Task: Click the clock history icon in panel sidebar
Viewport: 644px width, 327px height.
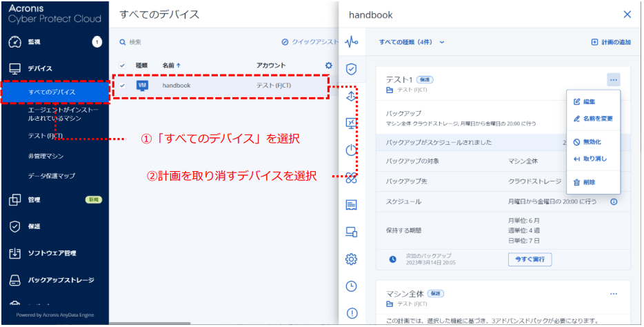Action: [352, 286]
